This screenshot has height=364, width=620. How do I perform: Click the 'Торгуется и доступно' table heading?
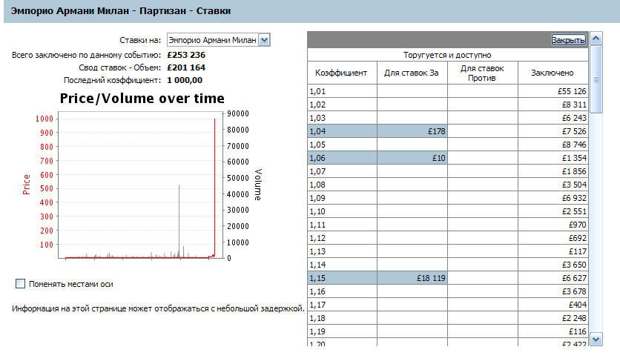click(447, 55)
